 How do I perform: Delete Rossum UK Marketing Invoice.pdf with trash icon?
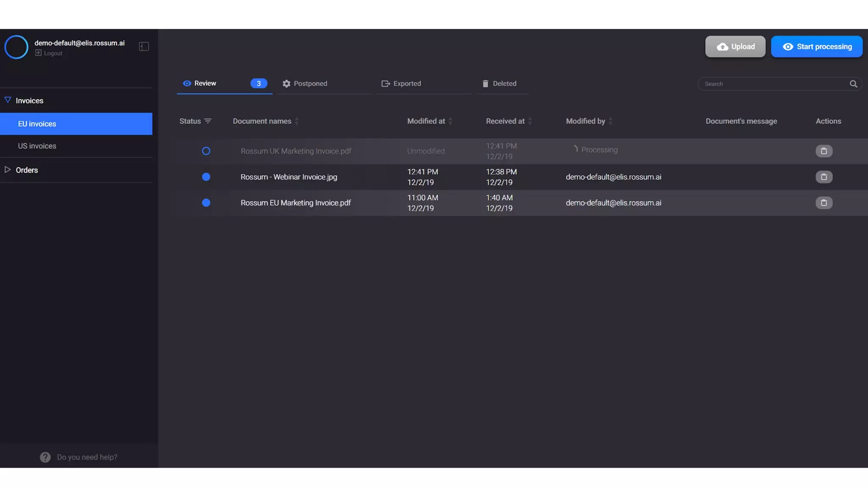823,151
